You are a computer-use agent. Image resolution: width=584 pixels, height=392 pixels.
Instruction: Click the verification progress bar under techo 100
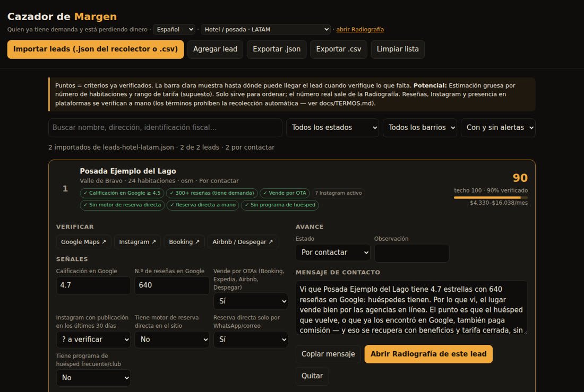[491, 198]
